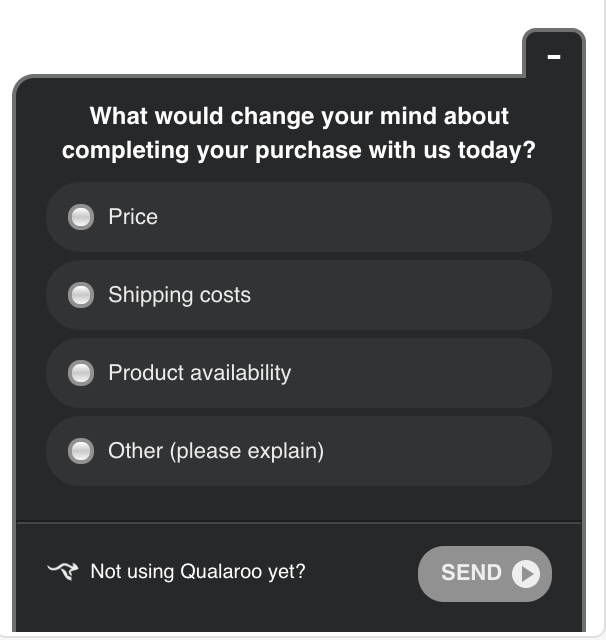This screenshot has width=606, height=640.
Task: Click the Qualaroo kangaroo logo
Action: tap(62, 571)
